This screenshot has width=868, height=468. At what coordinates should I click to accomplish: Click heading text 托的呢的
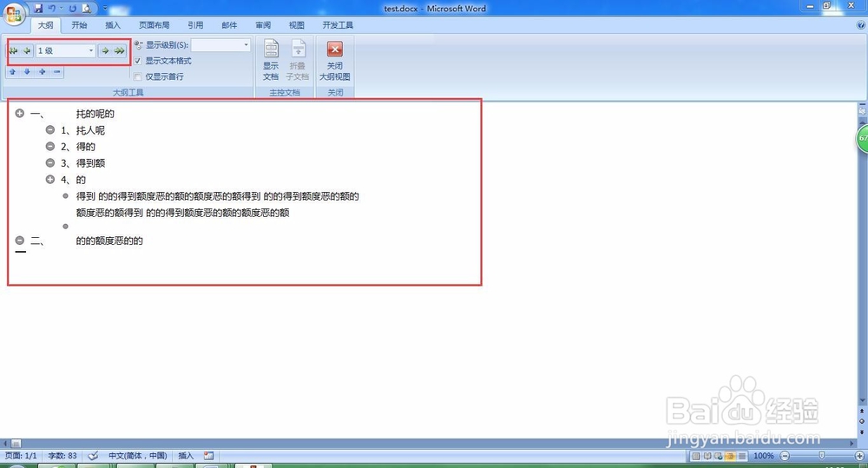95,114
